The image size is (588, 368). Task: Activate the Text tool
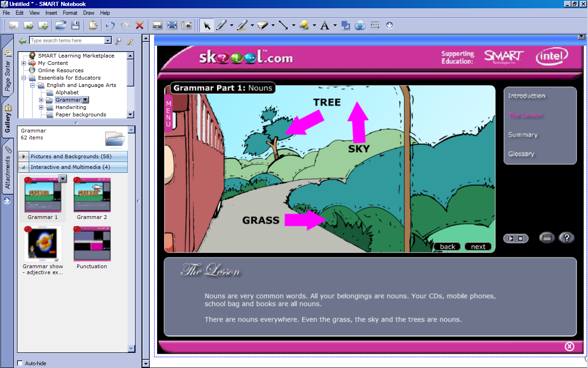(x=325, y=25)
